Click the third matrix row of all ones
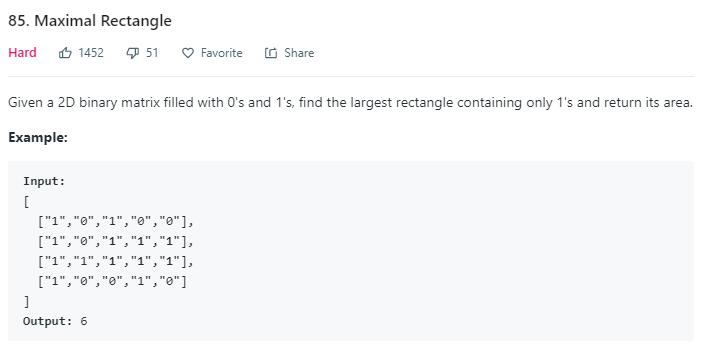 [x=116, y=261]
